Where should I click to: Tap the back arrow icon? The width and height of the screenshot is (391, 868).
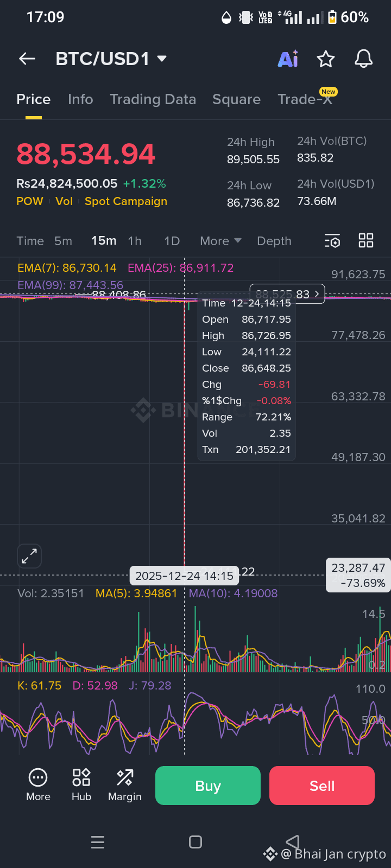point(27,59)
